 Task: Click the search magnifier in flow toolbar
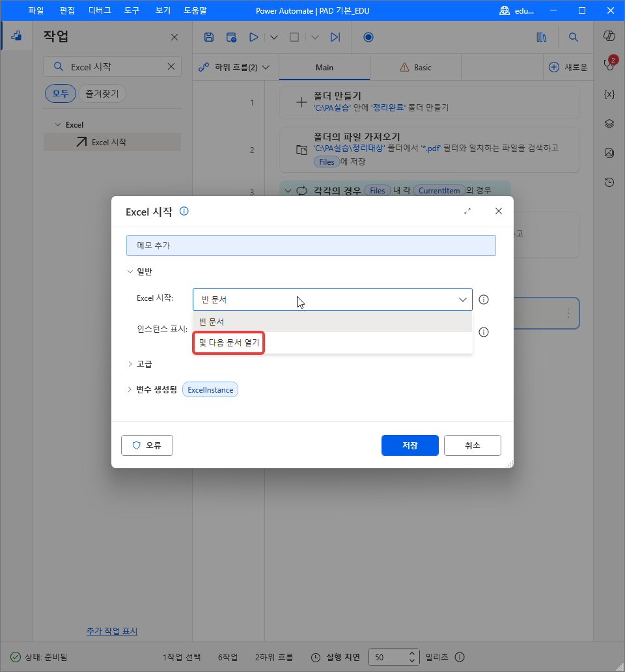[573, 37]
